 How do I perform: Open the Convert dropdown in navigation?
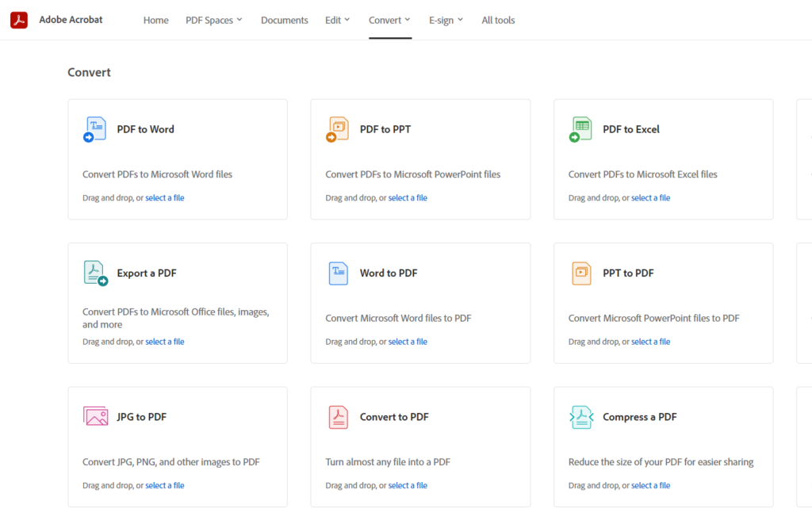(389, 20)
